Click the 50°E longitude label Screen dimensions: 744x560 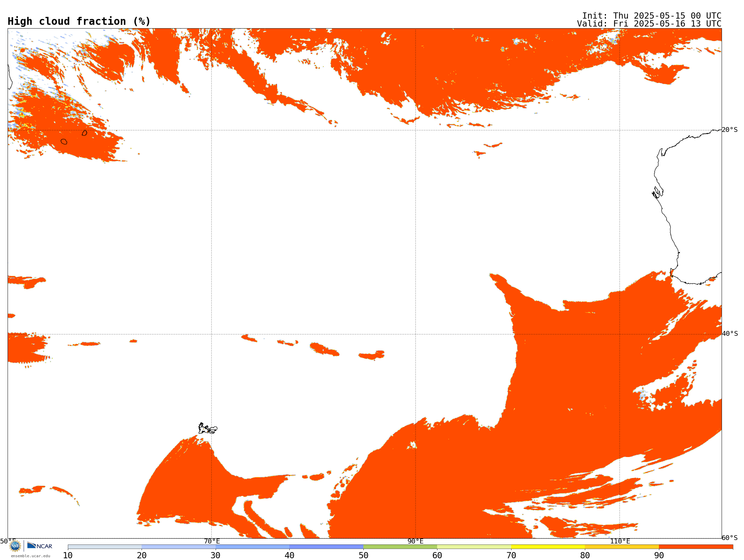point(8,541)
